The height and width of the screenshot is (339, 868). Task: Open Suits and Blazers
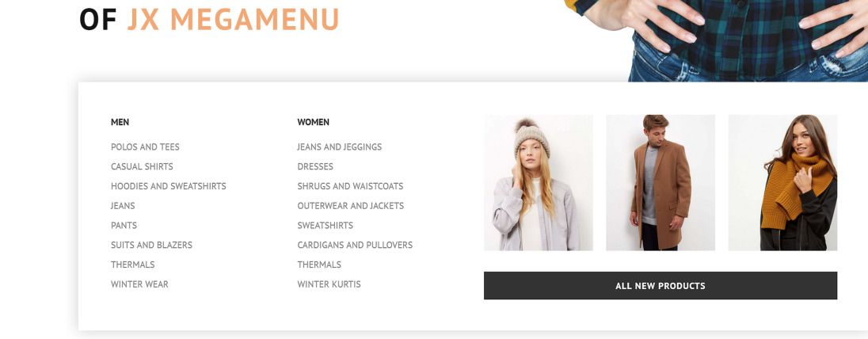point(151,245)
